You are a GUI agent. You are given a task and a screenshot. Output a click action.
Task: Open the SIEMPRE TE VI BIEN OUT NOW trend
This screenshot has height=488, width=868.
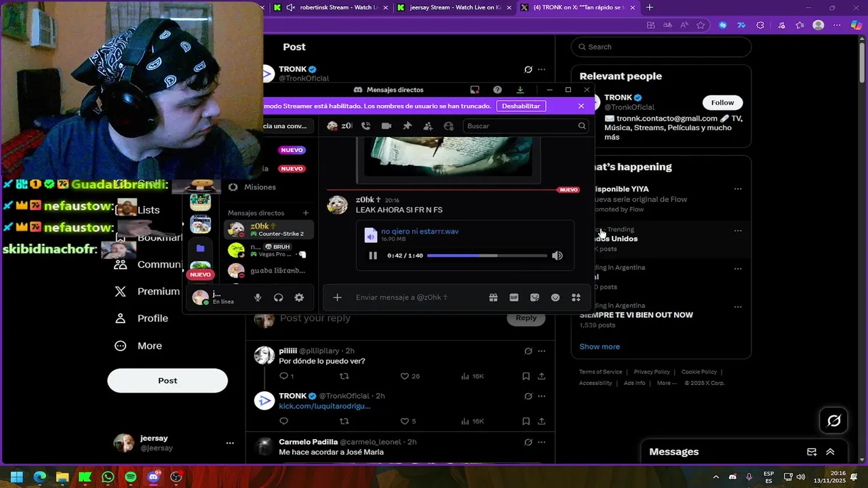tap(661, 315)
